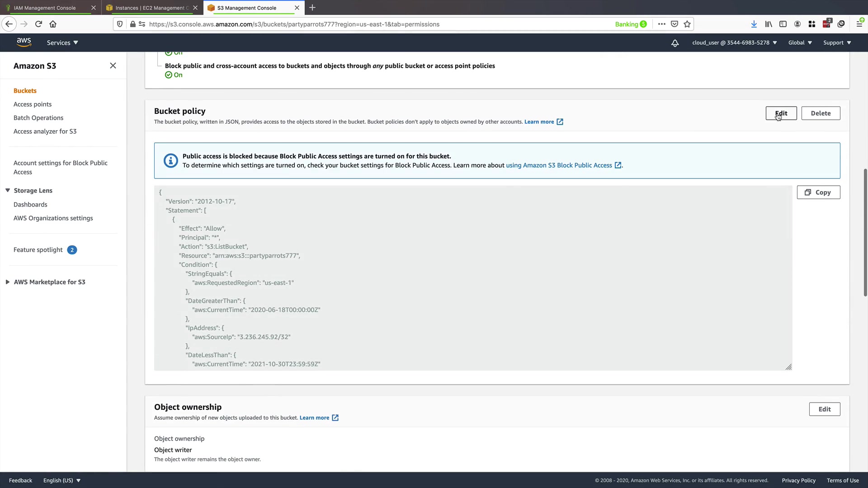Click the browser home icon
868x488 pixels.
tap(53, 24)
